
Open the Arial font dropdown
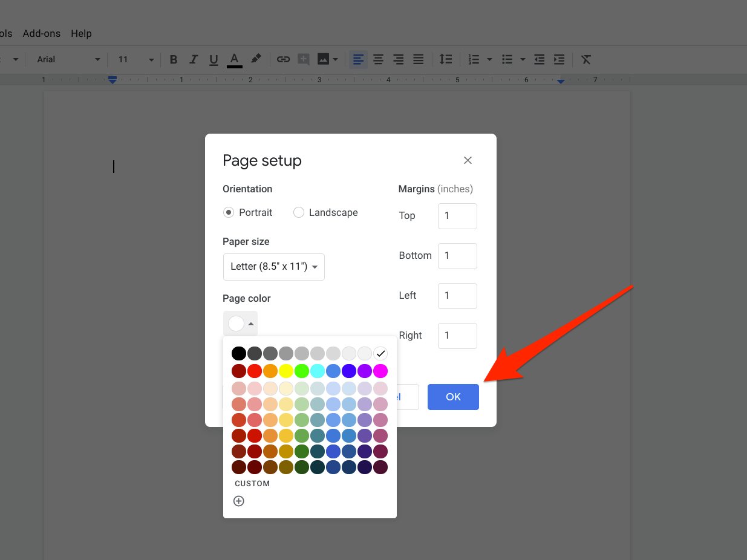[x=68, y=59]
